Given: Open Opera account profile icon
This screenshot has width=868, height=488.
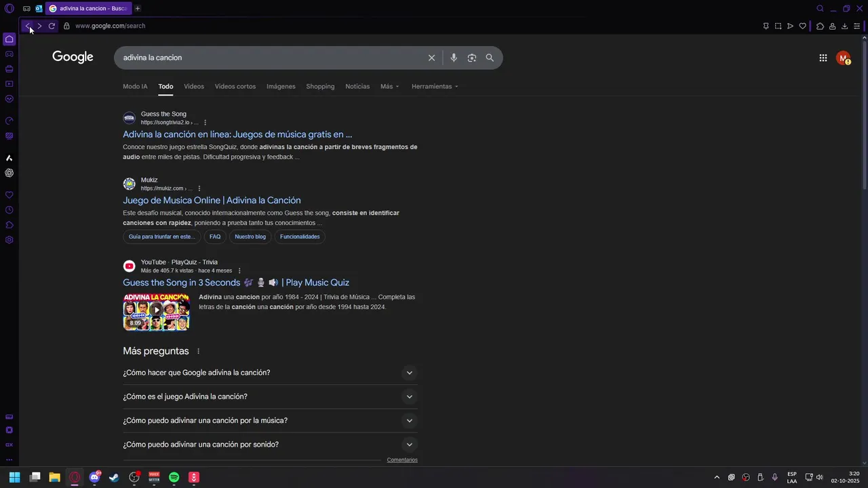Looking at the screenshot, I should click(x=832, y=26).
